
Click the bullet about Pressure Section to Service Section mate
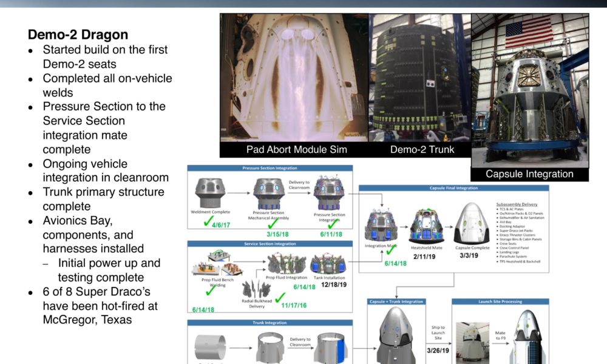click(104, 127)
